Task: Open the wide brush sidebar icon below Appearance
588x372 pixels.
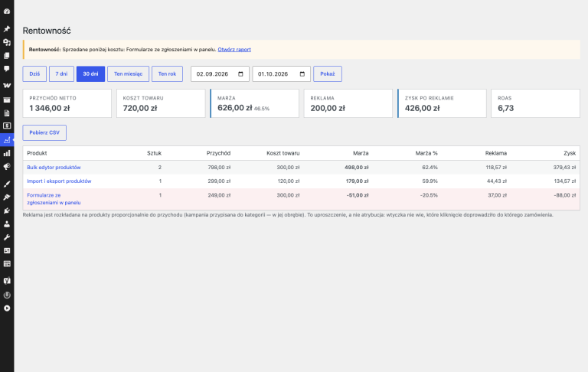Action: point(7,197)
